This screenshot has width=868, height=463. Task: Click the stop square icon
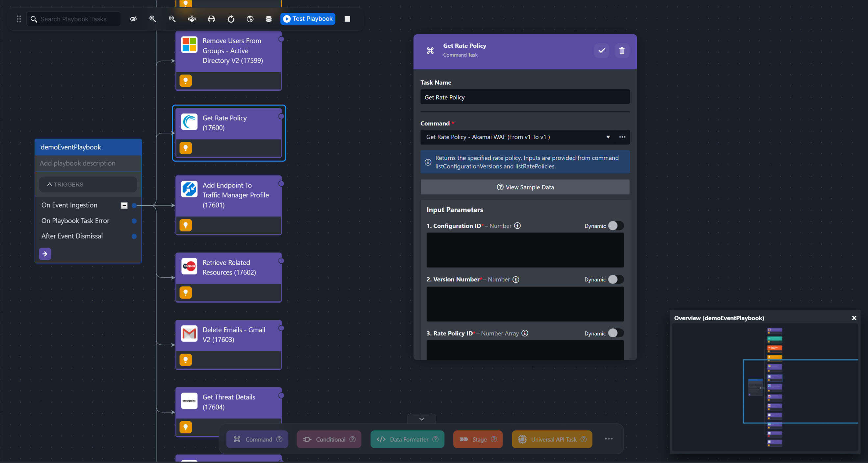[x=347, y=19]
